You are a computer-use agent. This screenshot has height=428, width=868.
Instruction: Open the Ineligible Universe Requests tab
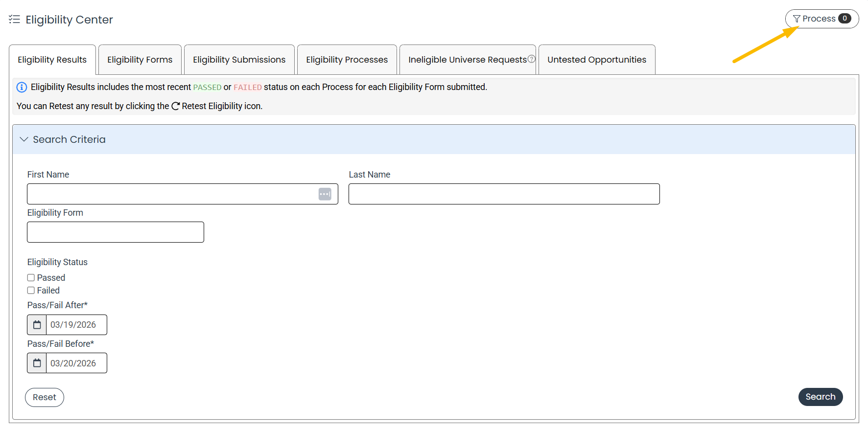click(468, 60)
